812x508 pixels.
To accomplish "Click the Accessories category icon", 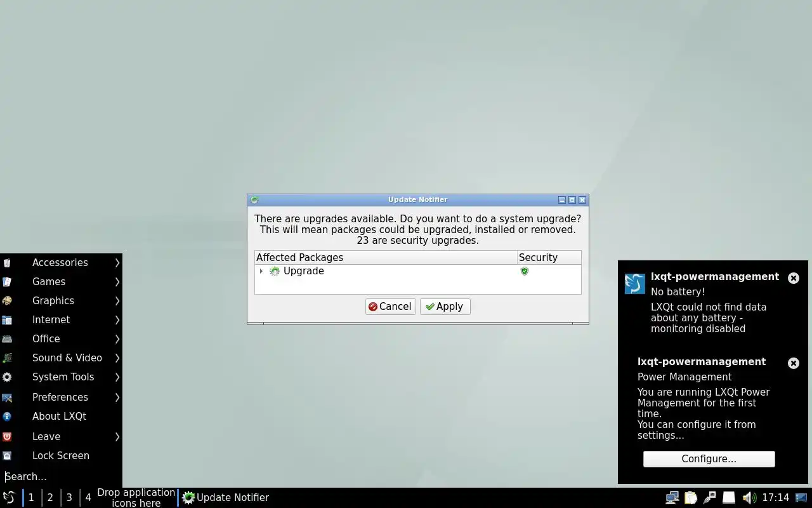I will [x=7, y=262].
